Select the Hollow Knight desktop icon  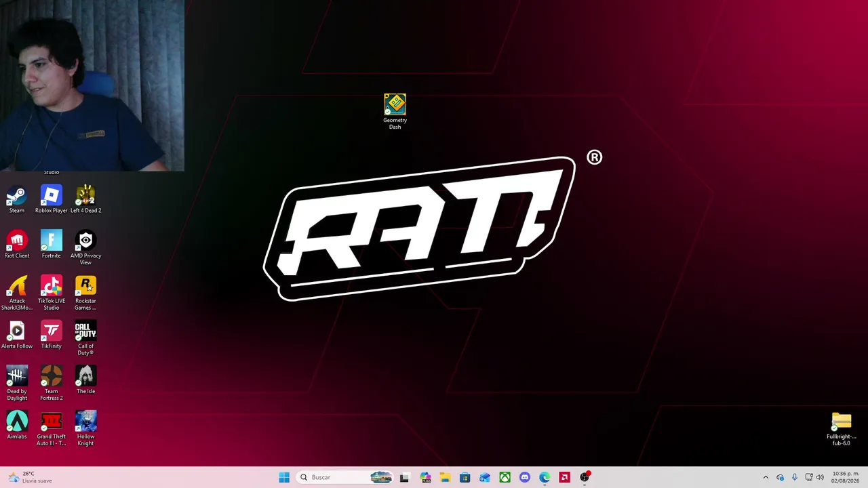[x=85, y=429]
